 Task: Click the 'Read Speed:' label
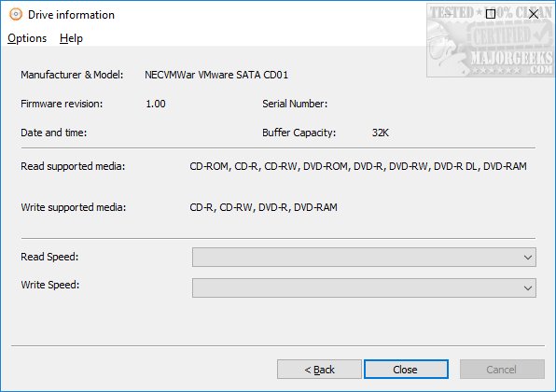click(49, 257)
